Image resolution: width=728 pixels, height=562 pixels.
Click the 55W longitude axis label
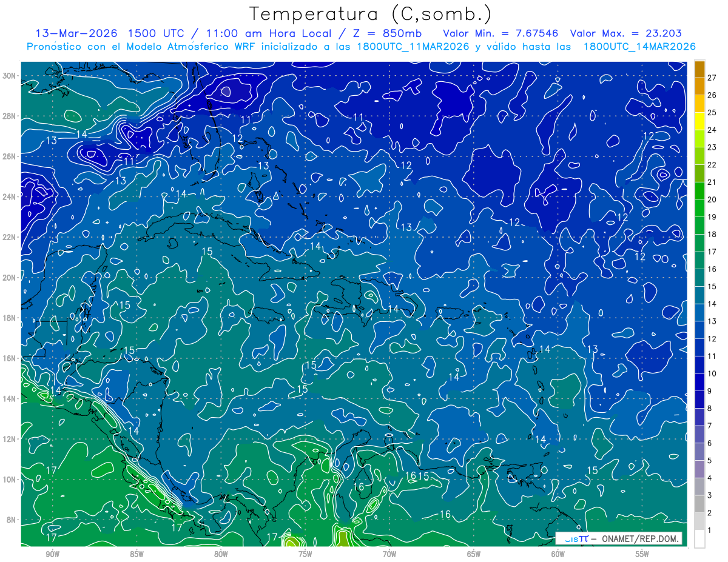[642, 554]
